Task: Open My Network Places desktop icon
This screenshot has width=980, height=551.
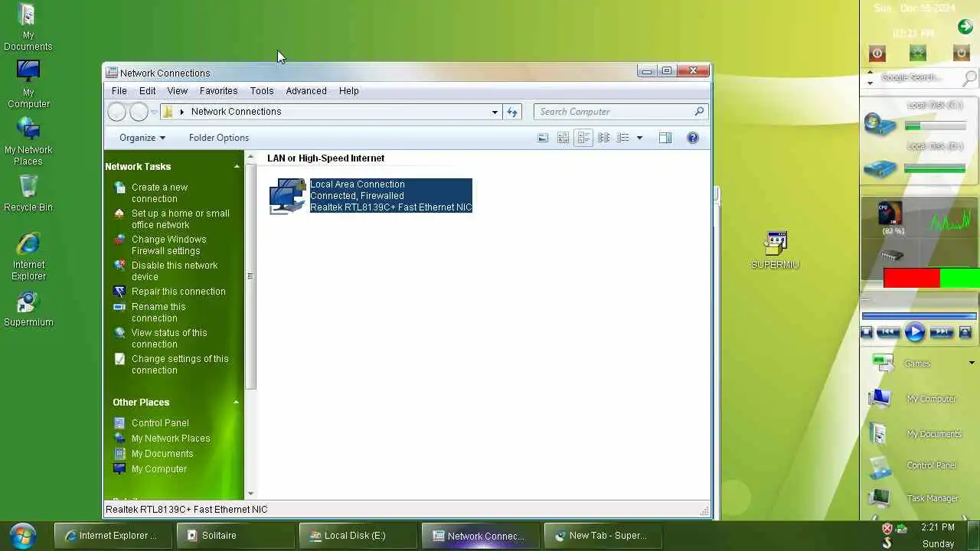Action: click(28, 142)
